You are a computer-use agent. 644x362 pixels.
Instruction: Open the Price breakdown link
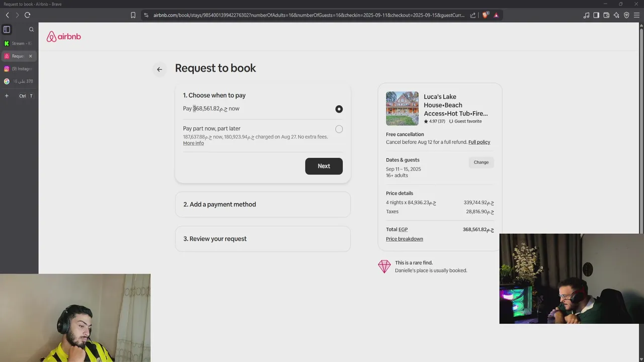pyautogui.click(x=405, y=239)
